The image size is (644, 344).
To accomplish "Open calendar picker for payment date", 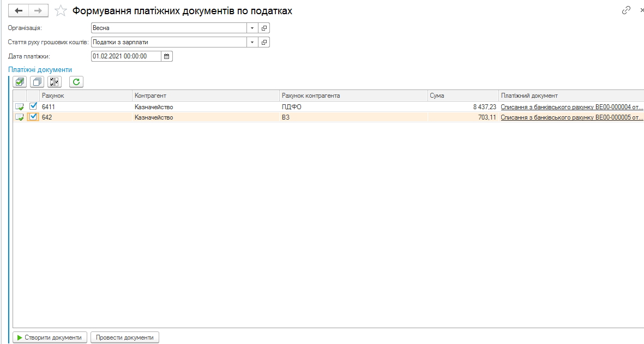I will coord(167,56).
